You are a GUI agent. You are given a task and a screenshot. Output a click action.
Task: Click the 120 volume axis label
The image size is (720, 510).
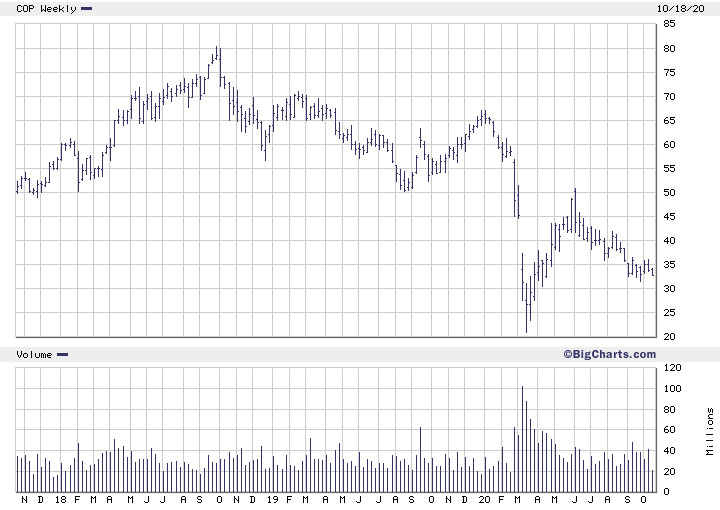click(x=672, y=368)
